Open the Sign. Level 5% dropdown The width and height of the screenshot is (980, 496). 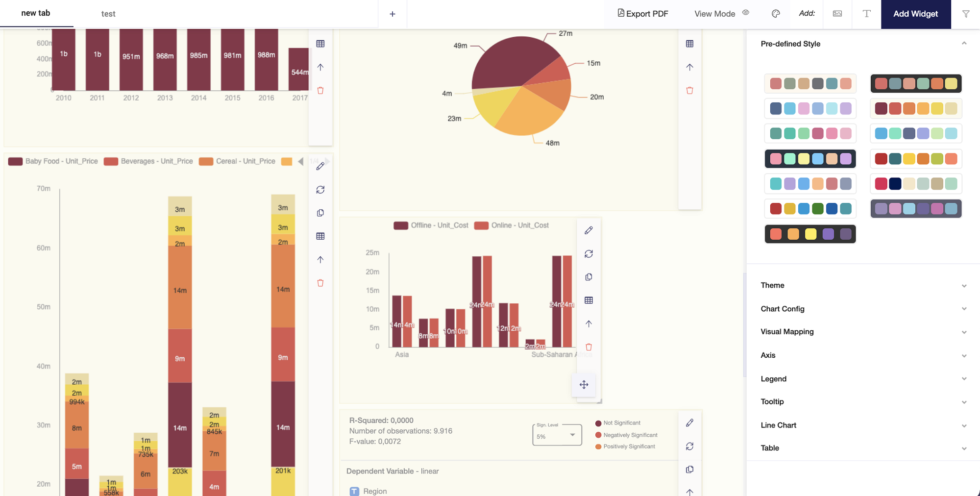click(557, 435)
